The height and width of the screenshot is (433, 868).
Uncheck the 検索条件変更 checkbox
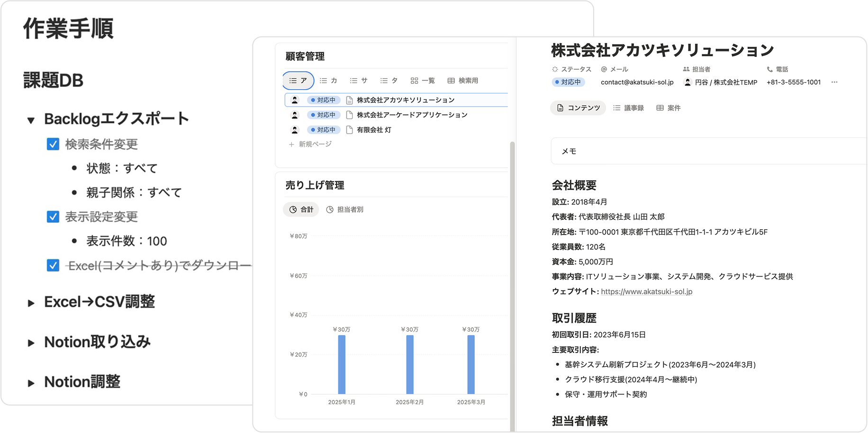tap(53, 144)
